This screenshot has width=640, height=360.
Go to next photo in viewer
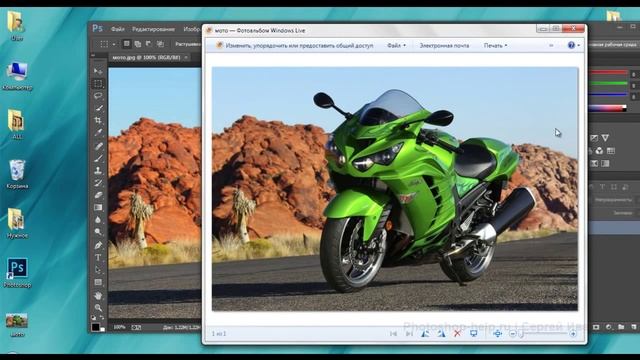(409, 333)
